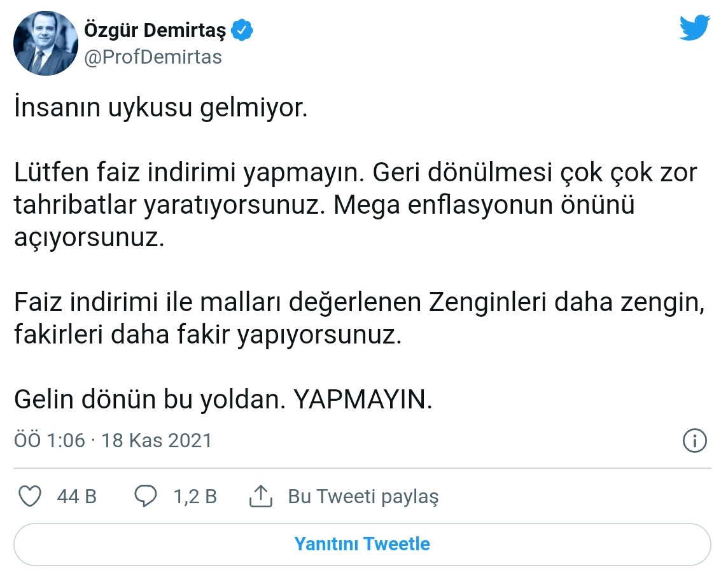Select the Özgür Demirtaş display name
The height and width of the screenshot is (577, 728).
pyautogui.click(x=157, y=28)
